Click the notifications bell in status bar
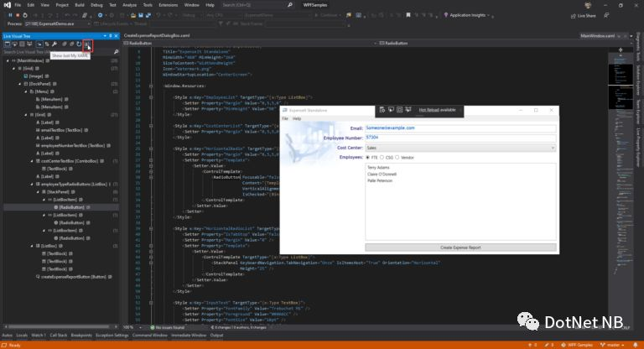 click(636, 345)
